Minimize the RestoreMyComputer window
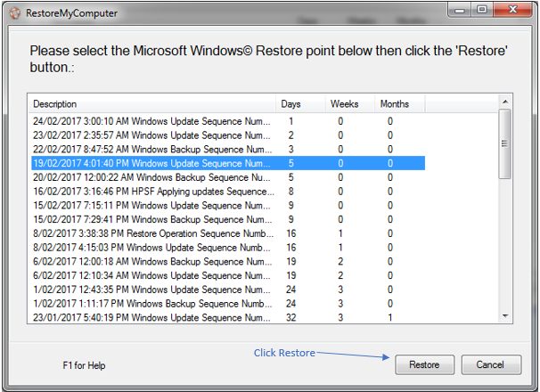The height and width of the screenshot is (392, 540). click(460, 11)
